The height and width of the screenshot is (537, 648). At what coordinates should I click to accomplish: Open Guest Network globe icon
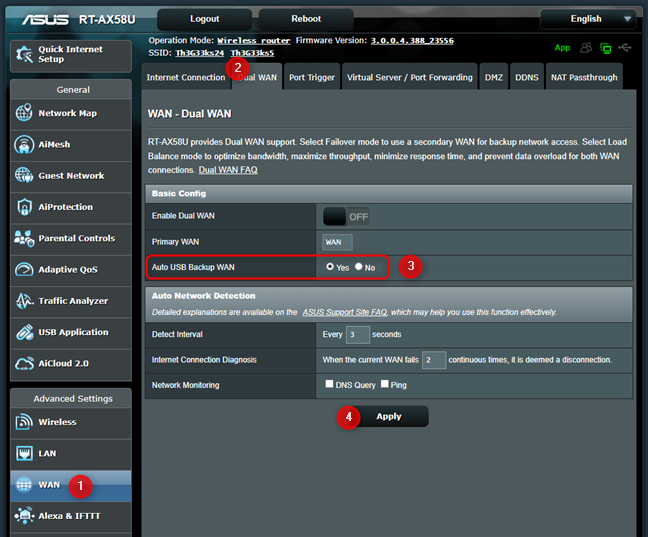coord(24,175)
